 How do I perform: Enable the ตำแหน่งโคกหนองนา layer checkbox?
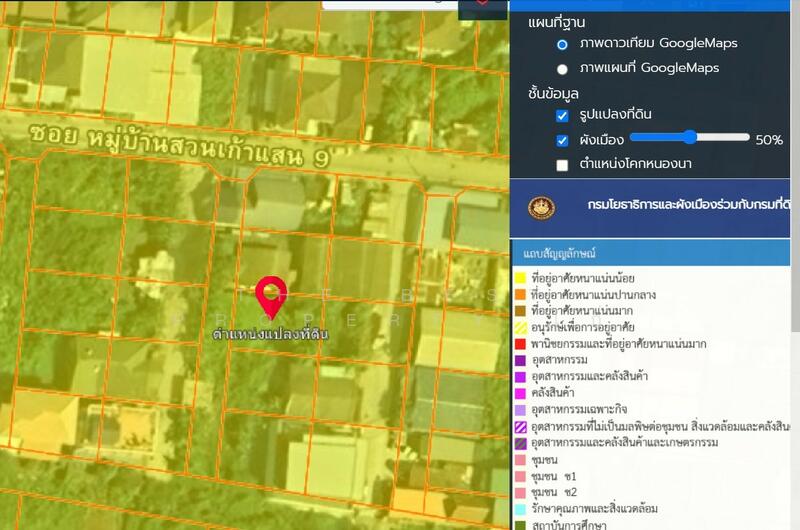click(x=562, y=163)
